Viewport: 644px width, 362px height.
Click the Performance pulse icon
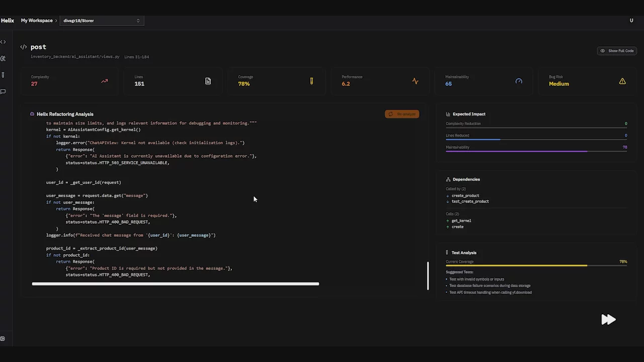click(x=415, y=81)
